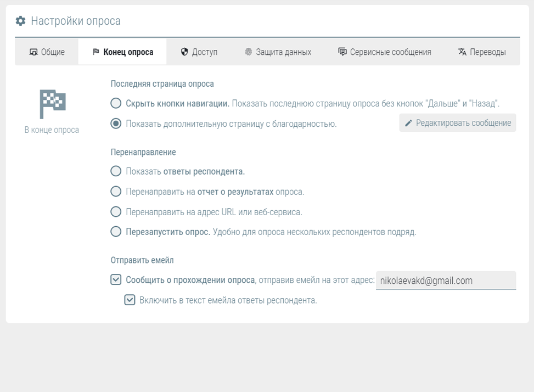Click the checkered flag icon
Screen dimensions: 534x392
click(52, 104)
